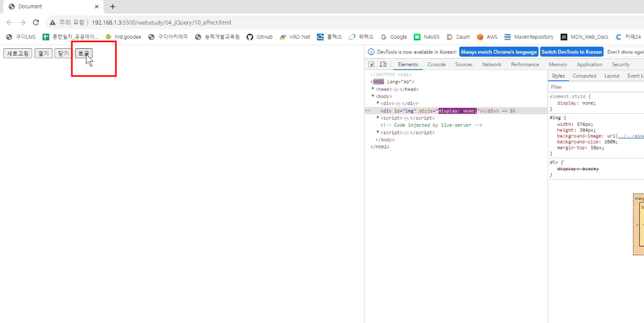Open the 구디아카데미 bookmark

point(168,37)
